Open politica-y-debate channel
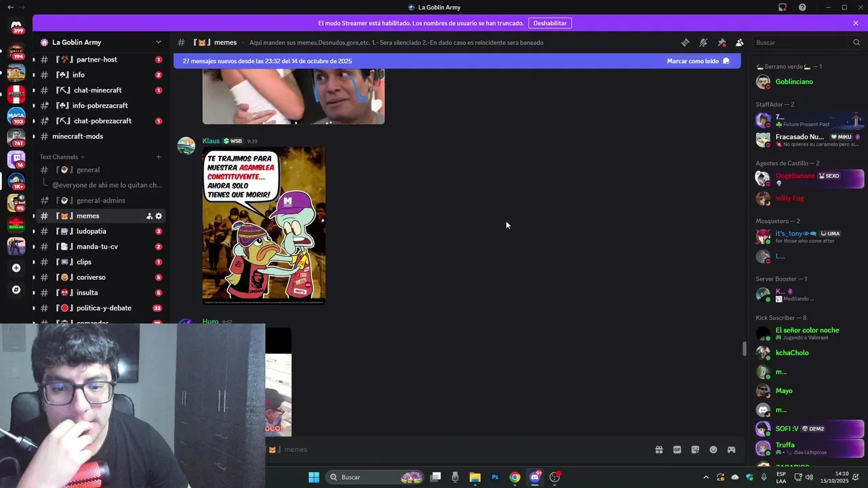The height and width of the screenshot is (488, 868). point(100,308)
